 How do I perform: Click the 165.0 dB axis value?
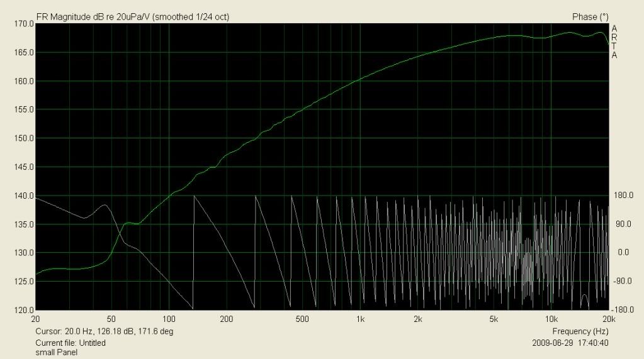tap(25, 53)
